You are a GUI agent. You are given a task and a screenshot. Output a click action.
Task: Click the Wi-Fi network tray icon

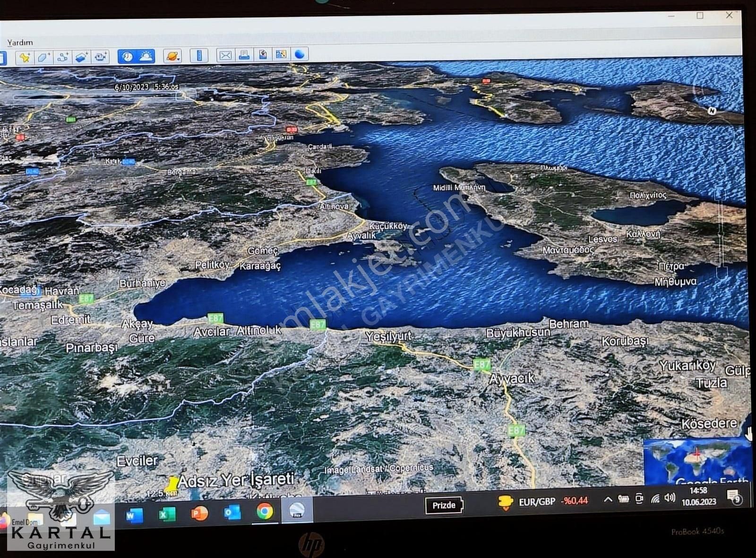pos(655,498)
